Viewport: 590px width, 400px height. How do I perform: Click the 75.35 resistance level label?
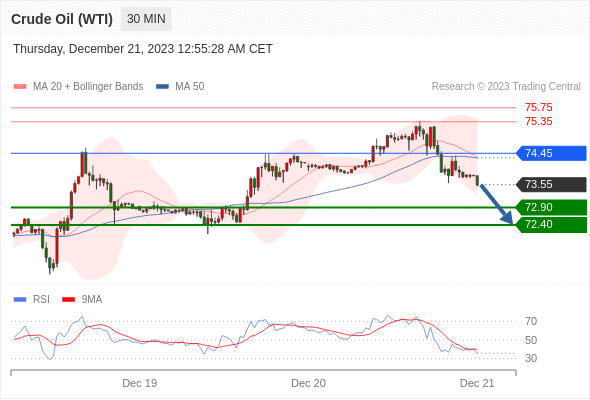tap(539, 122)
